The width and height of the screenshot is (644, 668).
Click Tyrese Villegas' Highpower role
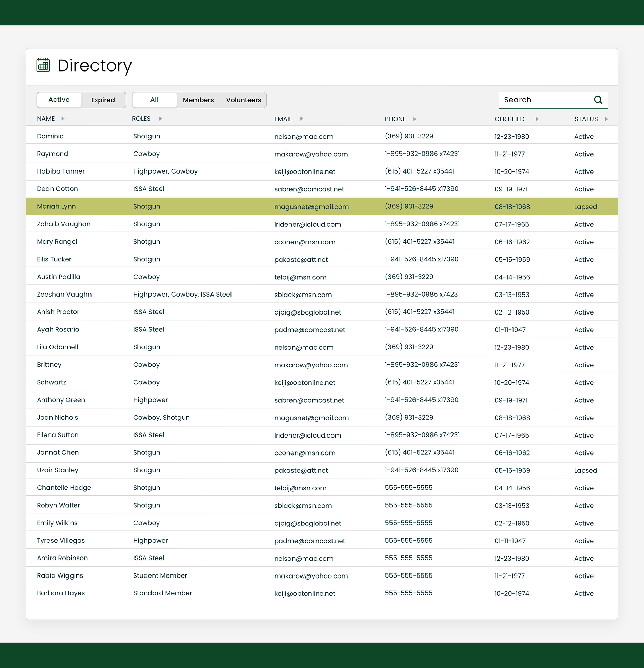[150, 541]
